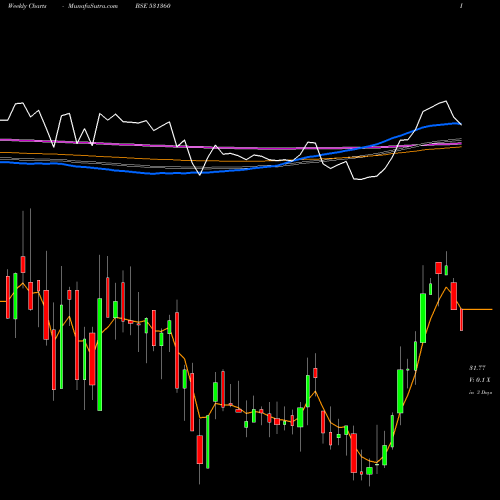This screenshot has width=500, height=500.
Task: Click the white indicator line's peak at far right
Action: 446,101
